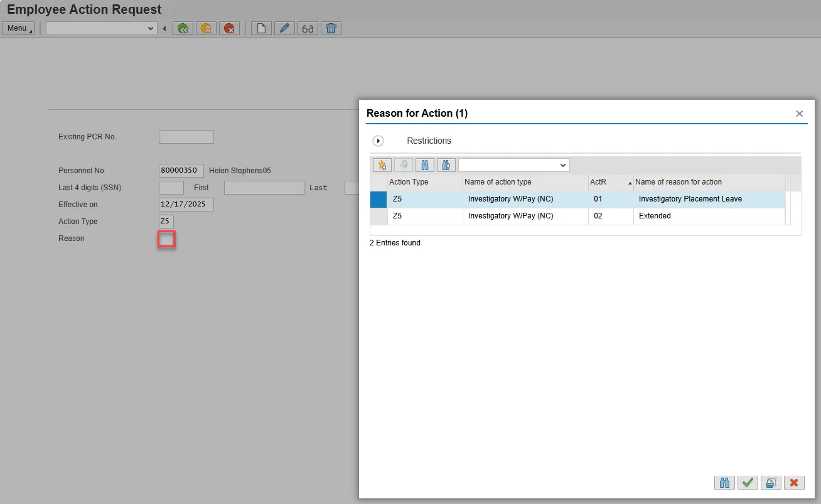Screen dimensions: 821x504
Task: Click the glasses Display icon in toolbar
Action: coord(308,28)
